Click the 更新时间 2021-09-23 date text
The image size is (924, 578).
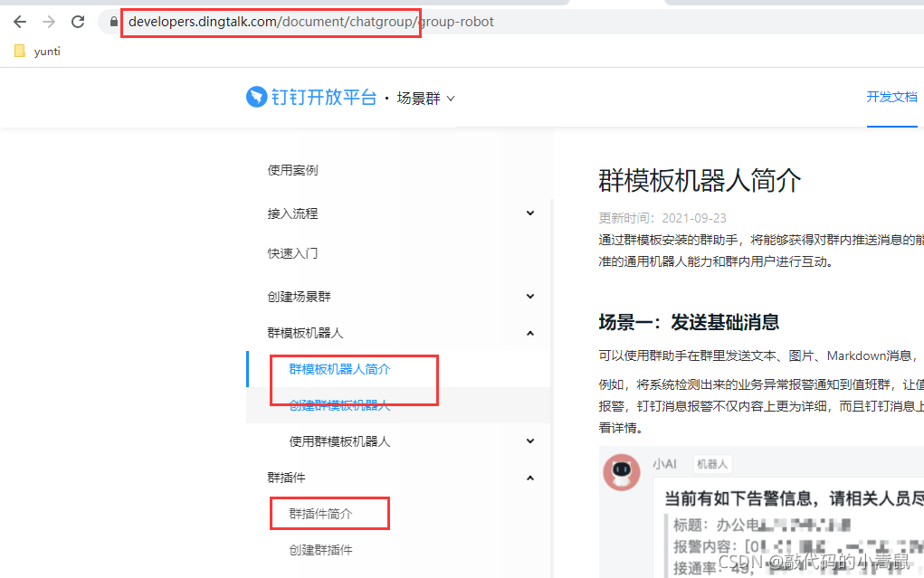click(x=662, y=218)
